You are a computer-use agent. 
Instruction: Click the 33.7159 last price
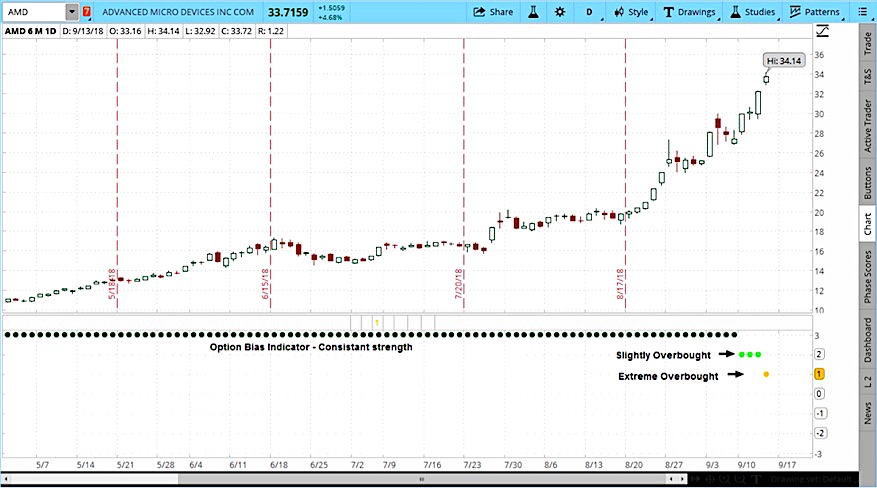tap(287, 12)
